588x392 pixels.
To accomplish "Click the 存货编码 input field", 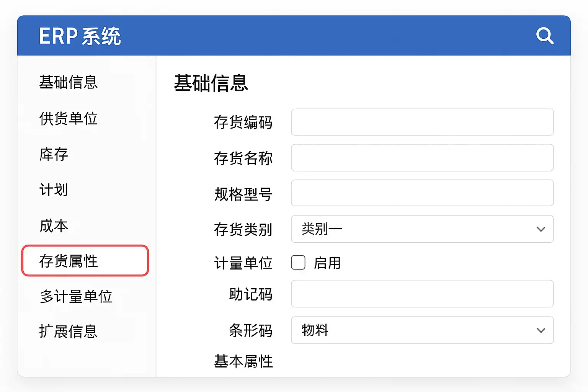I will point(422,122).
